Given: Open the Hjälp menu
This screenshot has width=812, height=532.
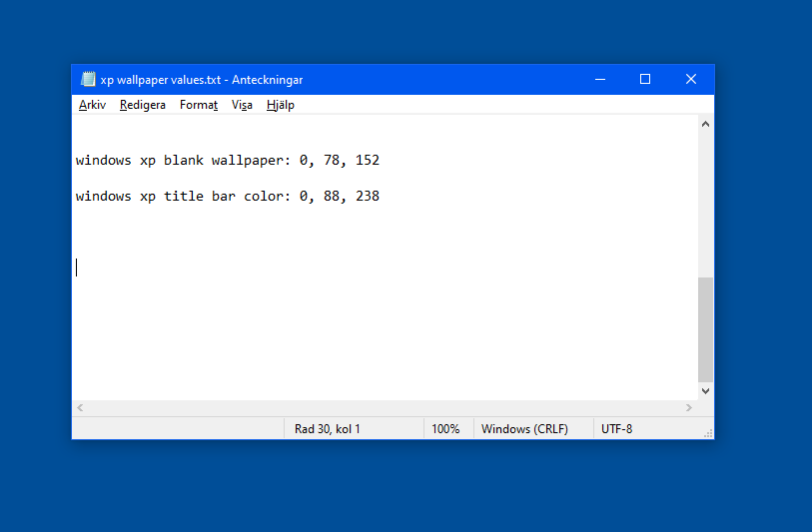Looking at the screenshot, I should (281, 105).
